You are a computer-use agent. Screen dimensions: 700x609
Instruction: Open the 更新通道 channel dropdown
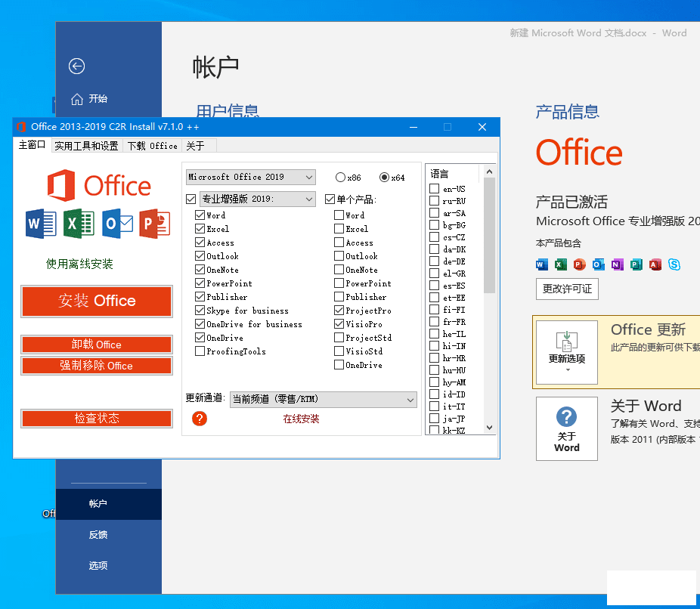coord(324,400)
